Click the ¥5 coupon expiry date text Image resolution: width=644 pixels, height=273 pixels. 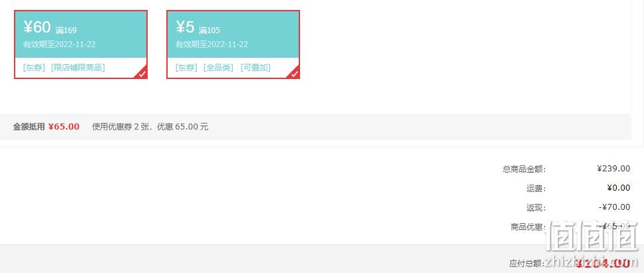coord(212,45)
